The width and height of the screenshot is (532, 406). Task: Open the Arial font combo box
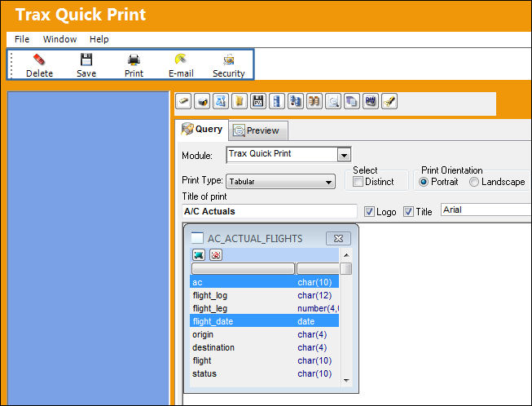[486, 210]
